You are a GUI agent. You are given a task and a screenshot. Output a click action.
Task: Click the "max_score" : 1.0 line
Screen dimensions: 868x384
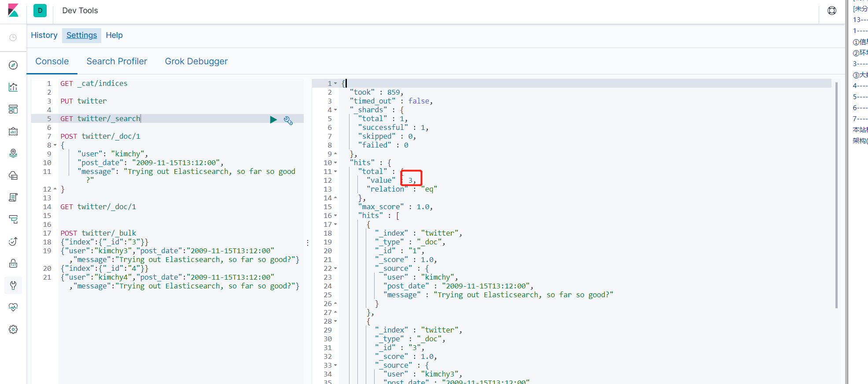click(395, 207)
